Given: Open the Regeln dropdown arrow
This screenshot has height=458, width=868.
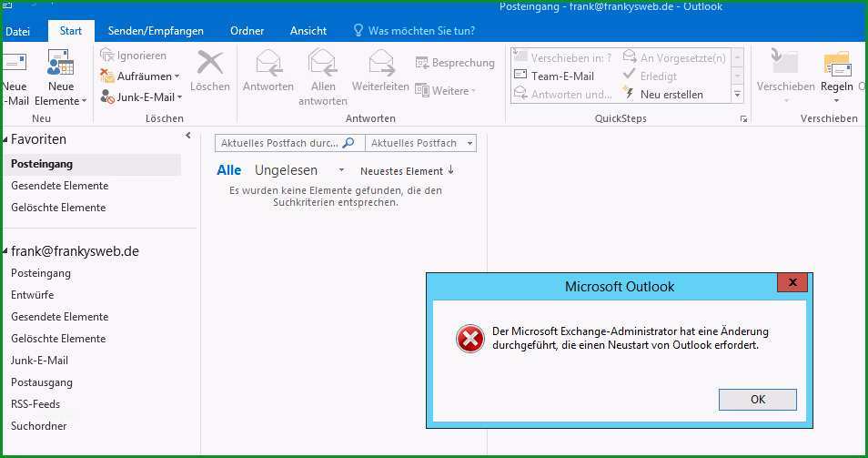Looking at the screenshot, I should pos(836,101).
